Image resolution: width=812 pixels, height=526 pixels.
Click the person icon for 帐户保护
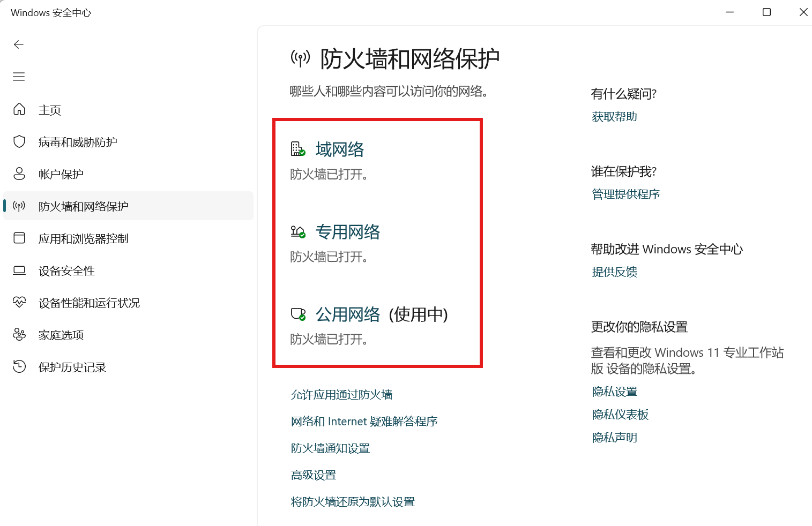(x=19, y=174)
